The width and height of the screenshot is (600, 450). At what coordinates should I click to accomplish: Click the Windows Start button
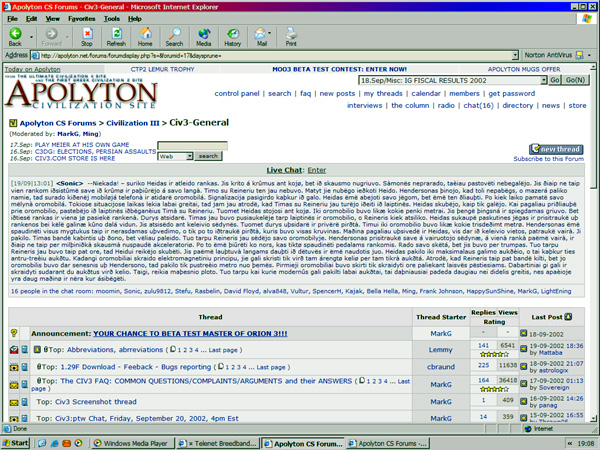15,441
